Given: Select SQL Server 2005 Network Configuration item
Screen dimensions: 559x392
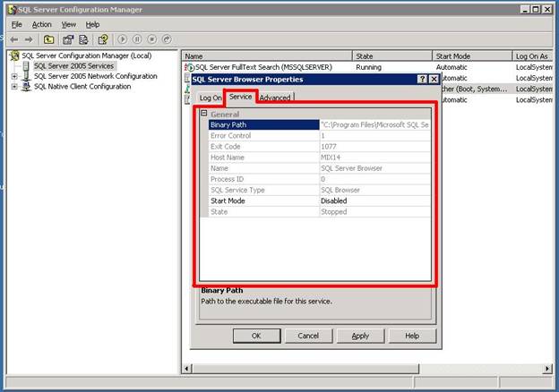Looking at the screenshot, I should (x=96, y=76).
